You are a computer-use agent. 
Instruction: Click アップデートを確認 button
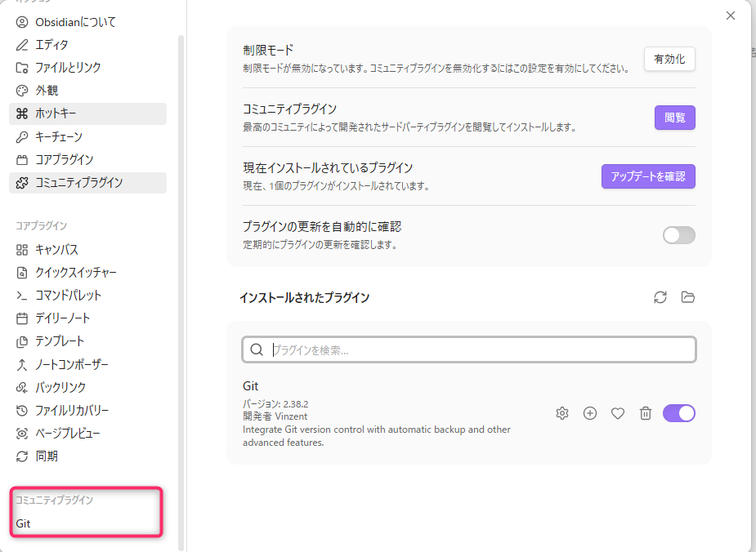click(648, 176)
